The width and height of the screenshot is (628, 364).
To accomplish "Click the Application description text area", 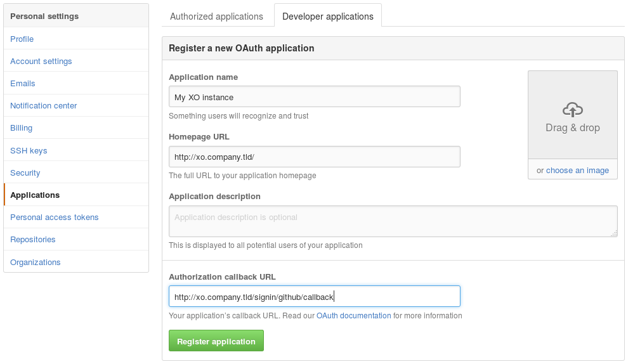I will point(393,221).
